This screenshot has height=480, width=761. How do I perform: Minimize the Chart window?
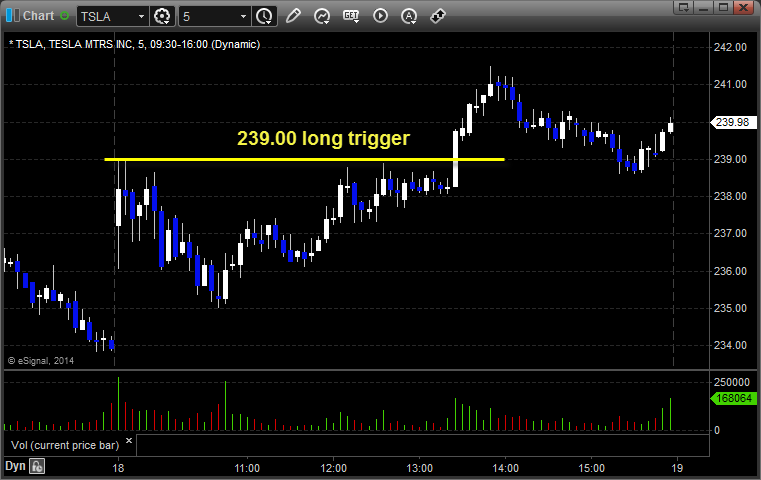tap(704, 7)
